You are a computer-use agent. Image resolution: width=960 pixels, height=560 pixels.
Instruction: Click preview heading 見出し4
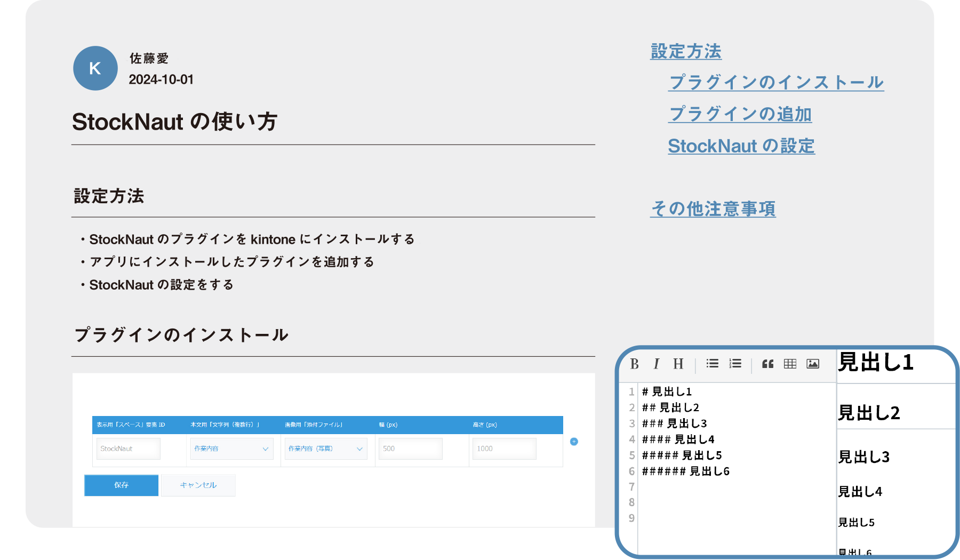tap(860, 492)
